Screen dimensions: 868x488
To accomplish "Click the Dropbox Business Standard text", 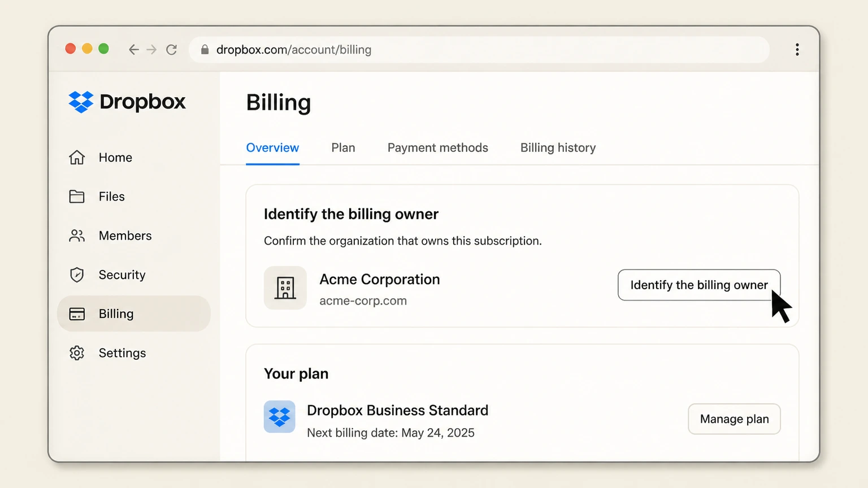I will 397,411.
